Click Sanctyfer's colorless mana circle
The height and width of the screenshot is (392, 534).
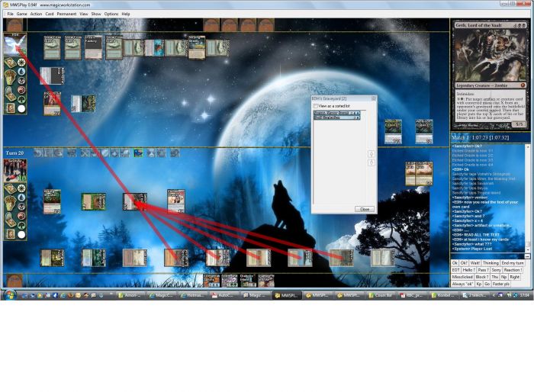(x=21, y=235)
